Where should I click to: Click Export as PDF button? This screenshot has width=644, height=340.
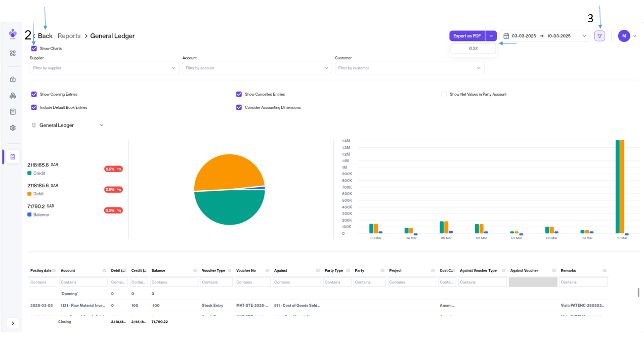tap(466, 36)
